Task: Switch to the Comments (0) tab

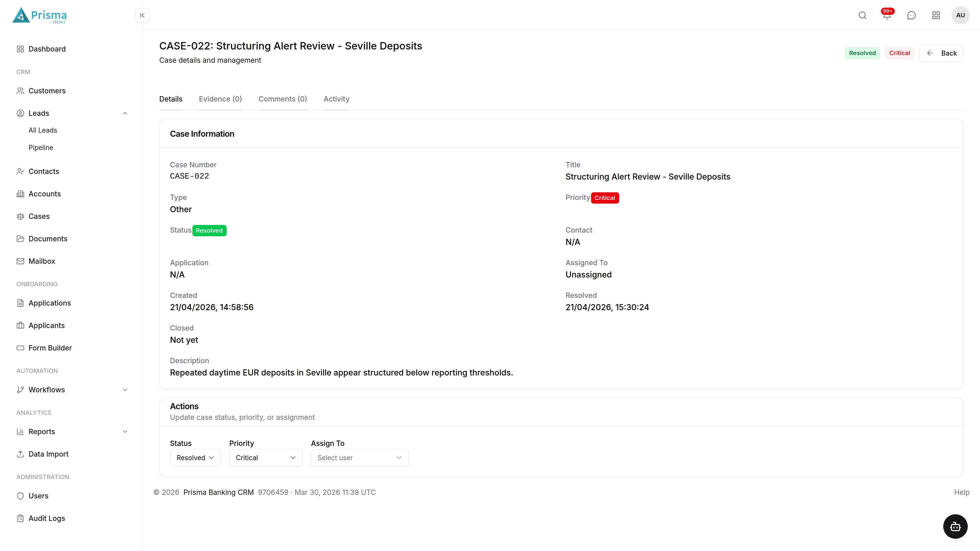Action: click(x=283, y=99)
